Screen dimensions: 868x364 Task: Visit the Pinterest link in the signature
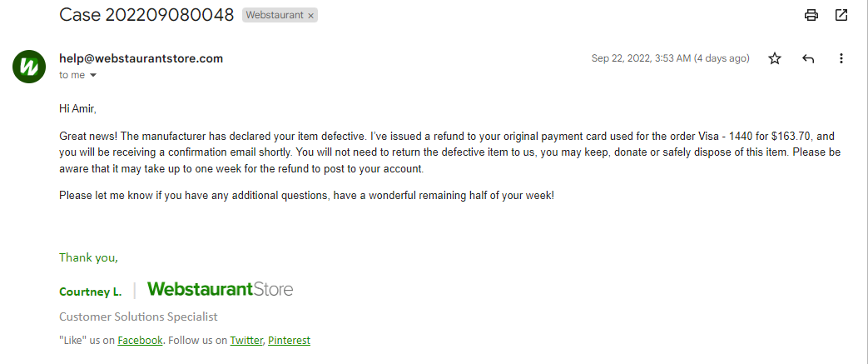click(289, 340)
